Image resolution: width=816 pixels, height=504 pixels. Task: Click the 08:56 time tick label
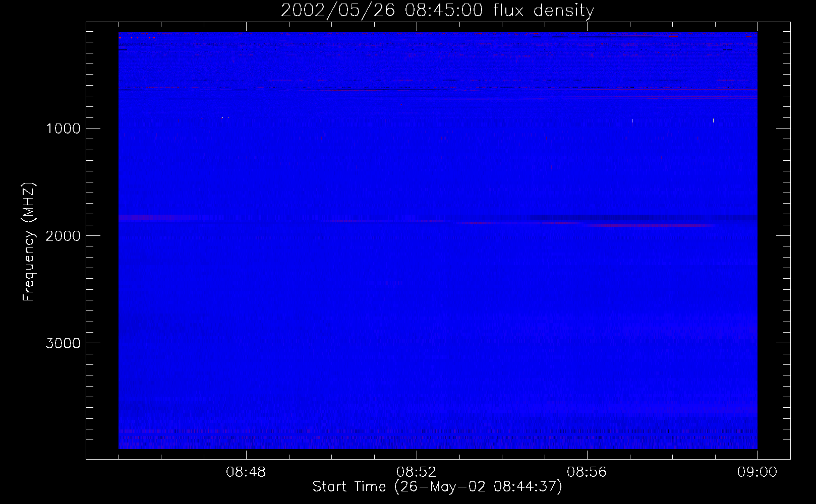(x=587, y=472)
